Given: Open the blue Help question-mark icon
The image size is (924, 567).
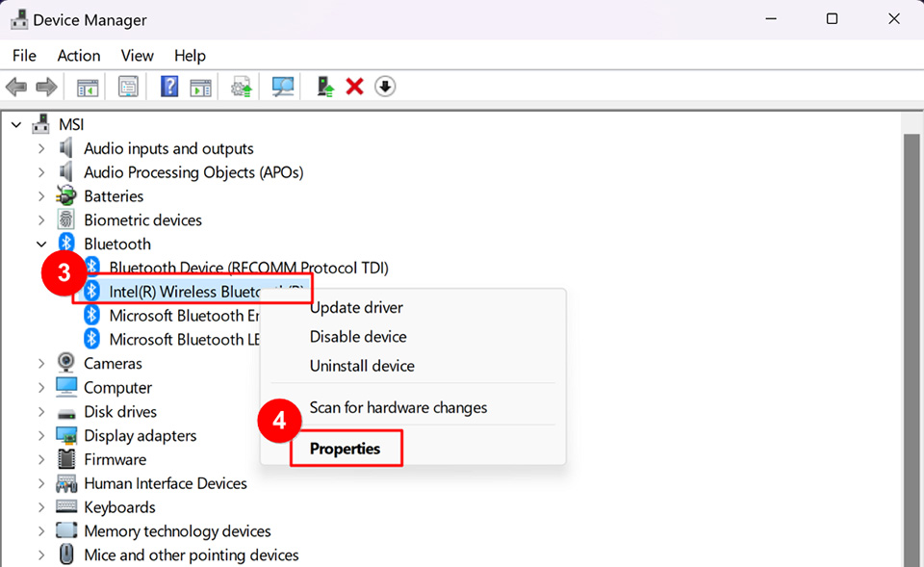Looking at the screenshot, I should tap(169, 88).
